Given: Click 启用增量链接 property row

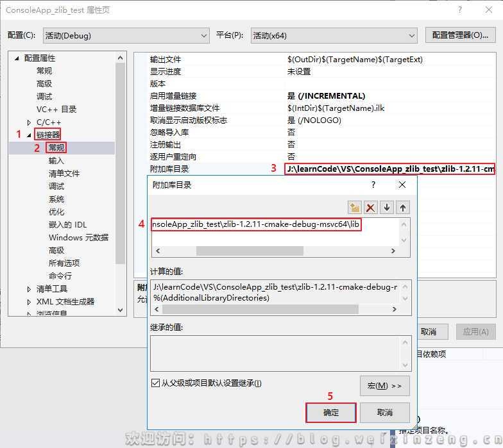Looking at the screenshot, I should 322,96.
